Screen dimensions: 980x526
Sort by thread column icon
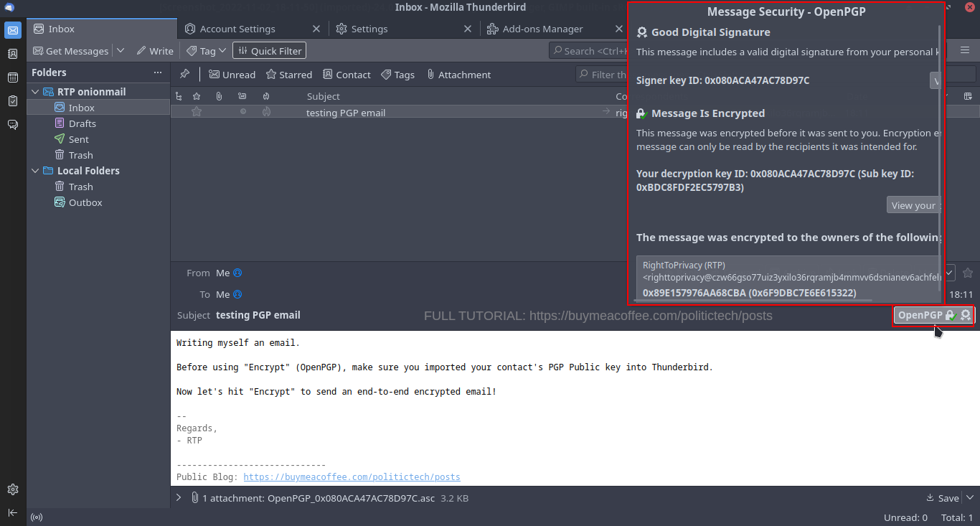tap(179, 96)
